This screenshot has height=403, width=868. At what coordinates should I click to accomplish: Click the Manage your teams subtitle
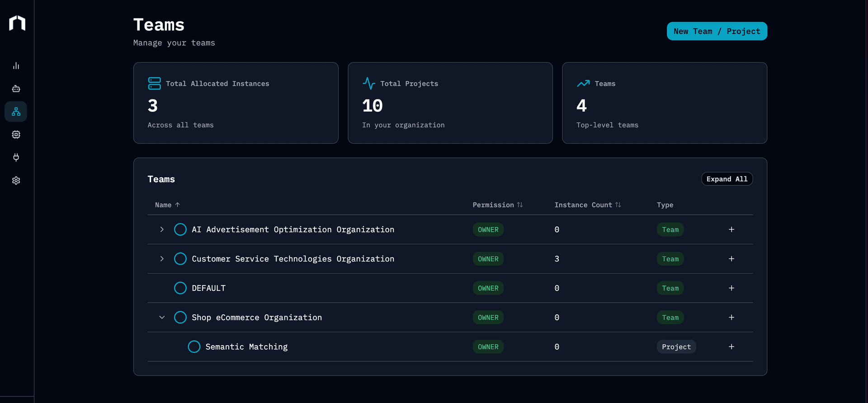(x=174, y=43)
